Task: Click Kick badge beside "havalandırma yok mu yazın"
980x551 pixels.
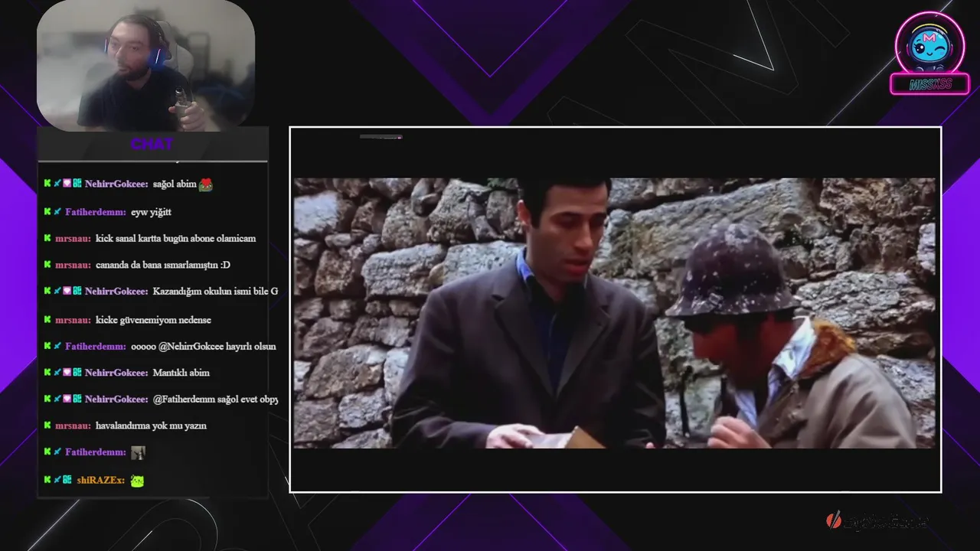Action: click(x=47, y=425)
